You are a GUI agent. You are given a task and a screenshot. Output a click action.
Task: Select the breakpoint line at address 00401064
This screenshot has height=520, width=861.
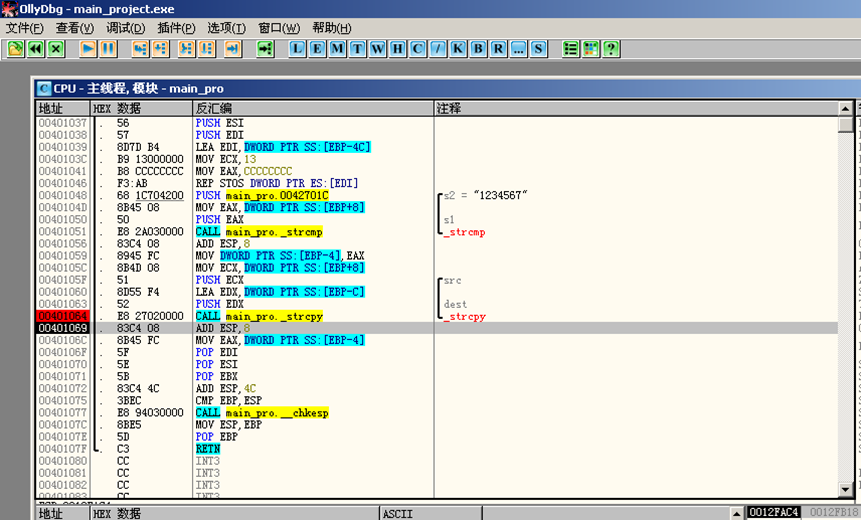click(62, 316)
